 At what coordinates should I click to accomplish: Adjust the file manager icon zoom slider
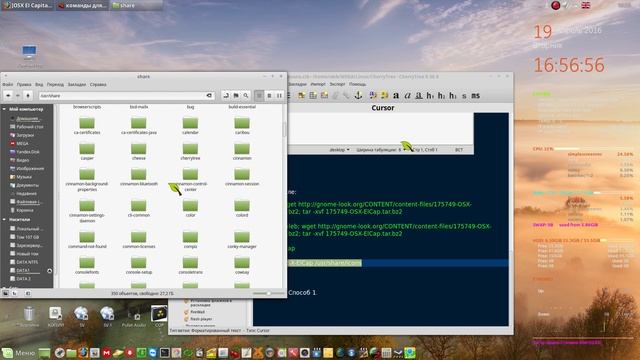[268, 293]
